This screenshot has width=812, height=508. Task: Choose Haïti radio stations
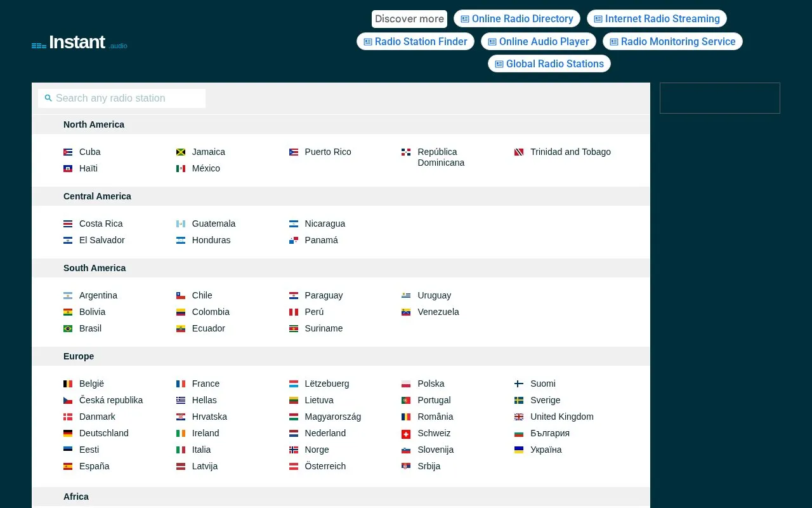click(88, 169)
